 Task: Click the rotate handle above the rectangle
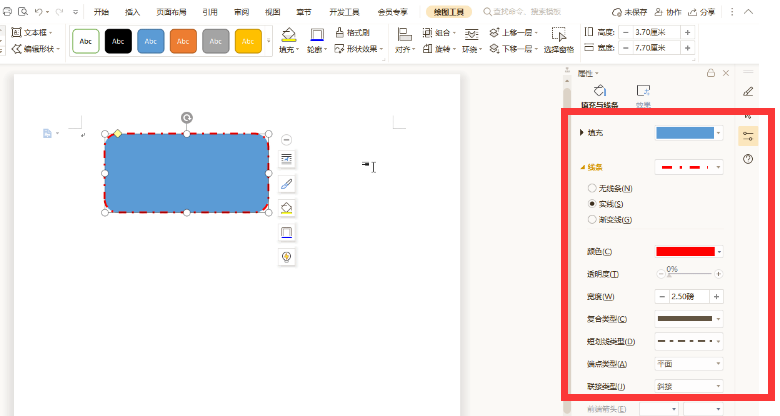pos(187,118)
